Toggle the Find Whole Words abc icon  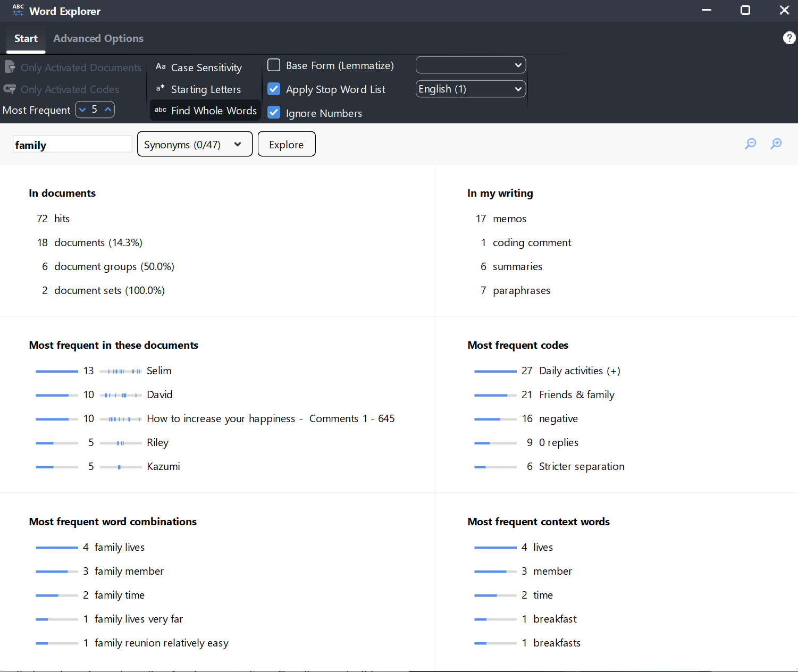point(161,110)
